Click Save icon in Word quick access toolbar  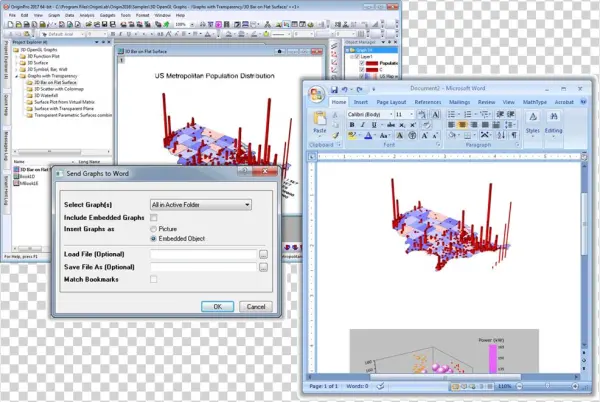coord(334,88)
